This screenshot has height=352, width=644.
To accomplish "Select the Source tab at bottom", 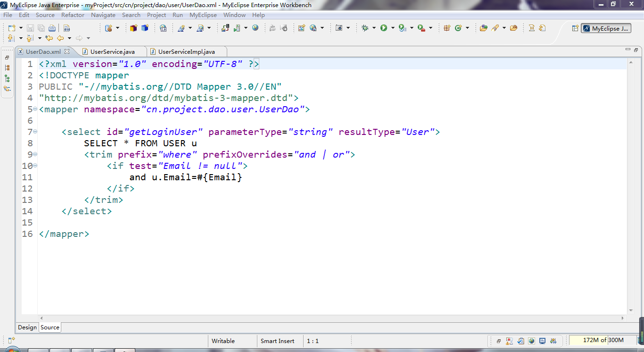I will (x=50, y=327).
